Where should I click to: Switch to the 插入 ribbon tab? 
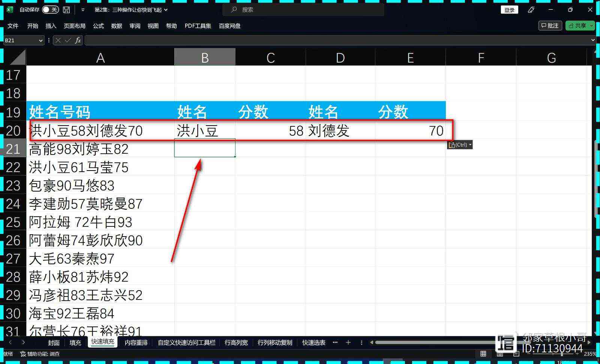(51, 26)
